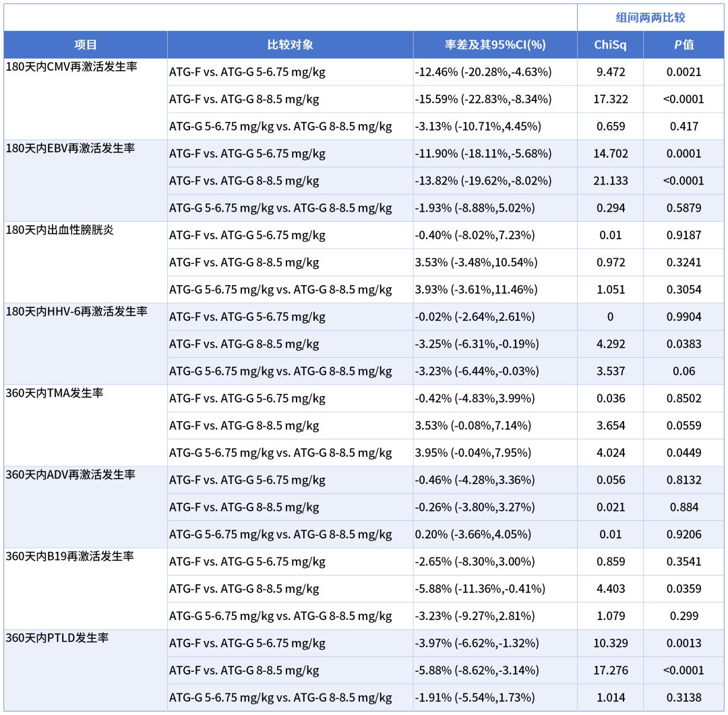
Task: Click the P value 0.0021 cell
Action: coord(682,71)
